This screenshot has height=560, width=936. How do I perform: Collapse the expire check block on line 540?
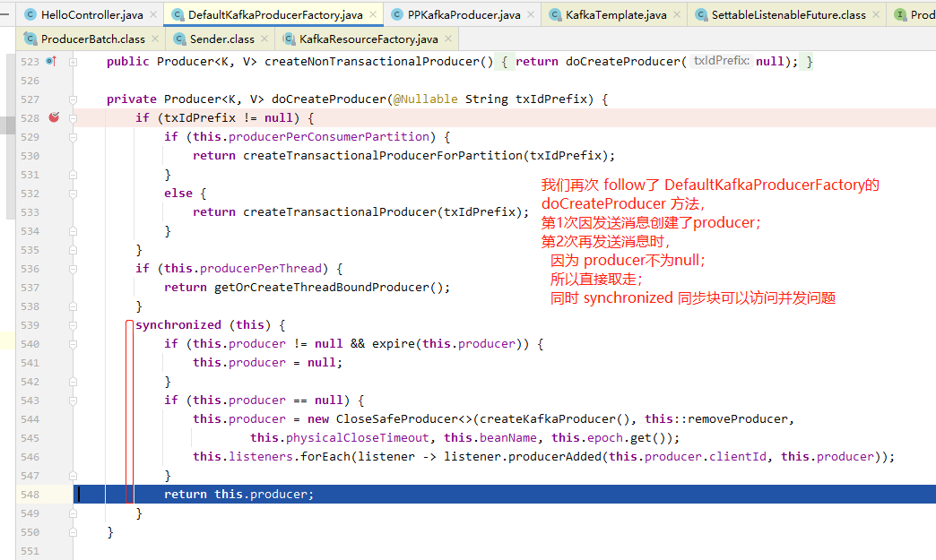(73, 344)
